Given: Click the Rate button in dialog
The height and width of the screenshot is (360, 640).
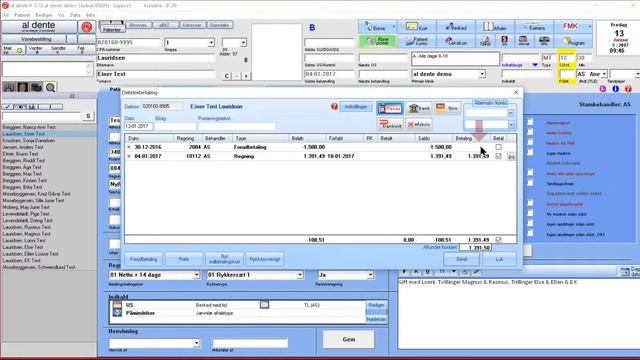Looking at the screenshot, I should (184, 259).
